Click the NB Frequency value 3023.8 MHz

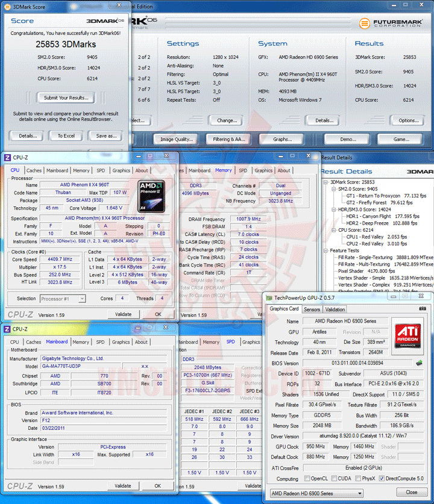click(x=280, y=201)
